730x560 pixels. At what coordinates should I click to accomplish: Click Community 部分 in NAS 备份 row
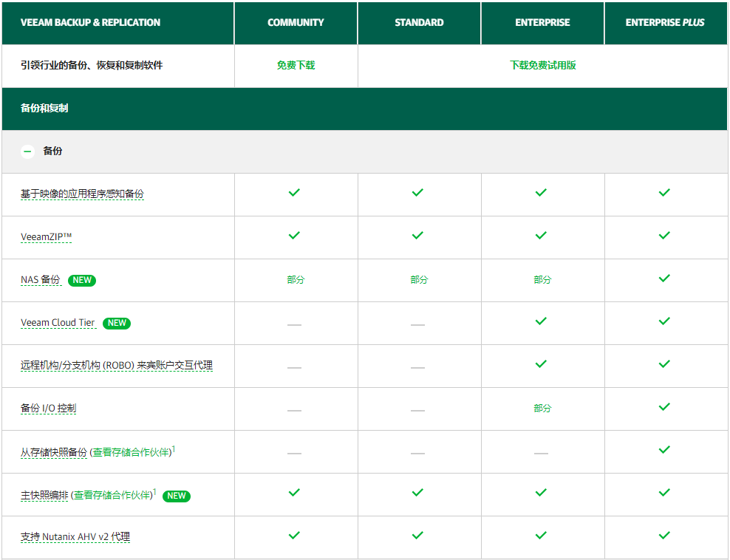pyautogui.click(x=296, y=279)
